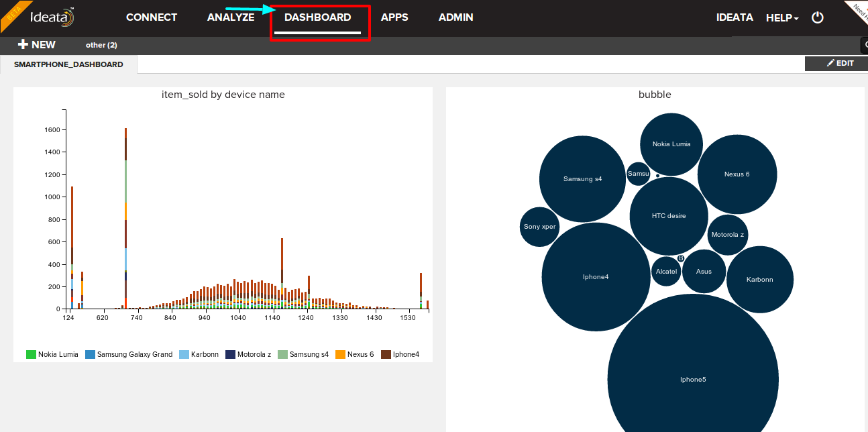Select the Alcatel bubble

coord(666,272)
